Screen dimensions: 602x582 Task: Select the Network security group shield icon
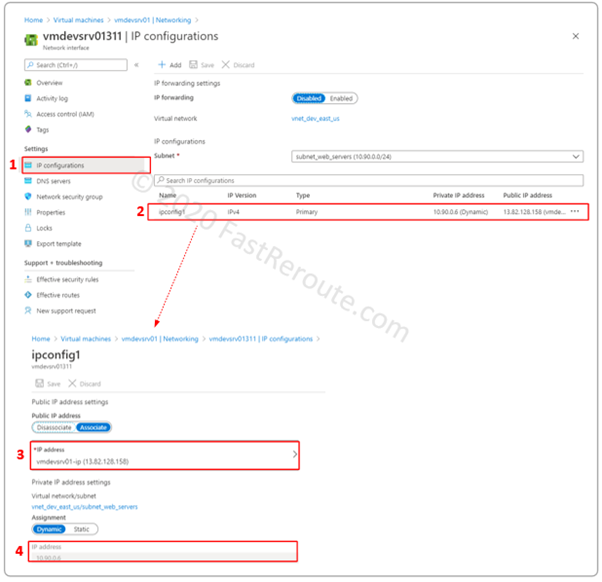[x=28, y=197]
